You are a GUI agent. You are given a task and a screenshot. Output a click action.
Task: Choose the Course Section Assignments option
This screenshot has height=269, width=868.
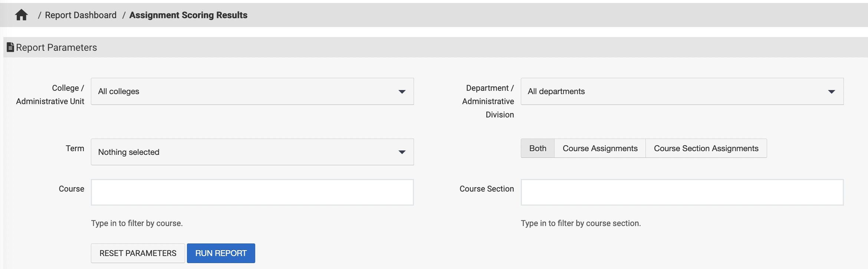[x=706, y=148]
